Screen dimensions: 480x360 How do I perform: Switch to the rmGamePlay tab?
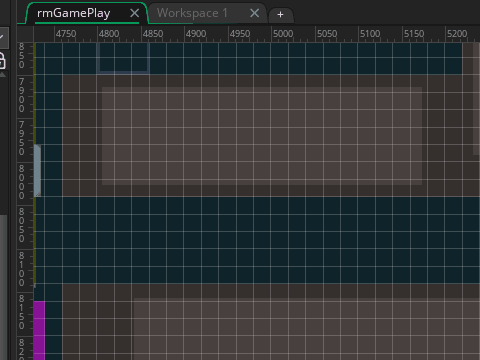73,13
